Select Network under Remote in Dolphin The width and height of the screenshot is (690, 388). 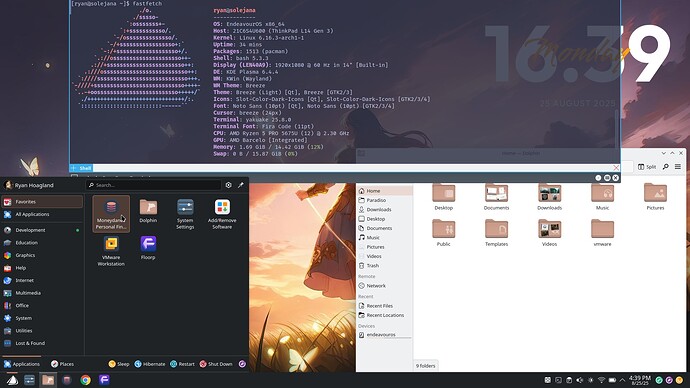click(x=385, y=286)
